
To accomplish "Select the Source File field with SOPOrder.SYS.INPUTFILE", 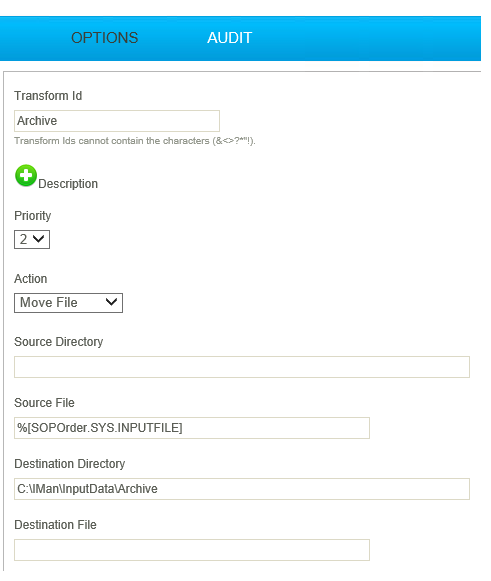I will coord(192,428).
